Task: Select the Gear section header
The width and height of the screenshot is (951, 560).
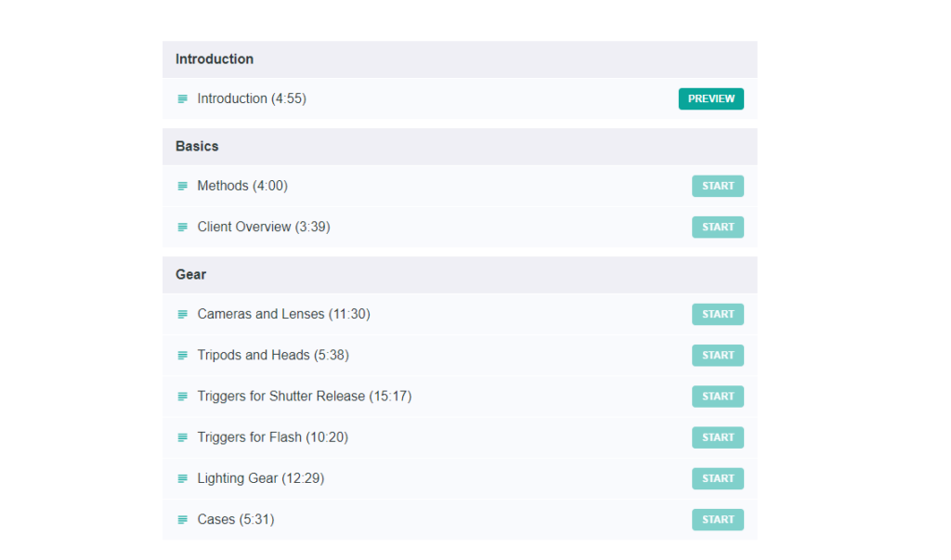Action: (191, 275)
